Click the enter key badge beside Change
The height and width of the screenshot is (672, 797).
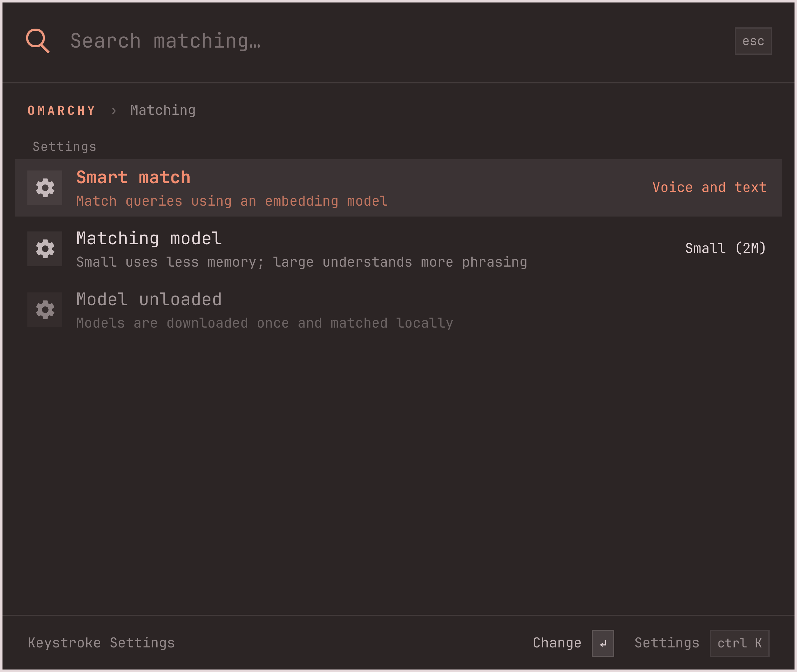point(603,643)
